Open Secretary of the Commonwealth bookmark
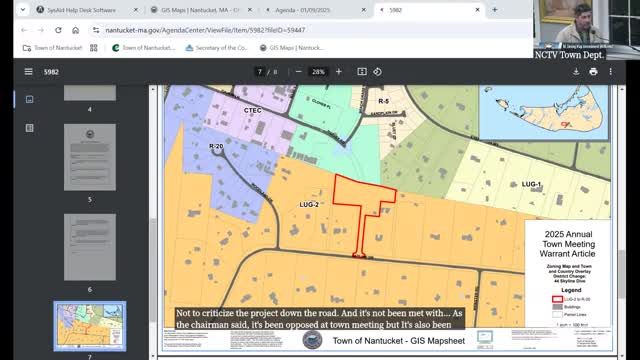This screenshot has width=640, height=360. (216, 48)
